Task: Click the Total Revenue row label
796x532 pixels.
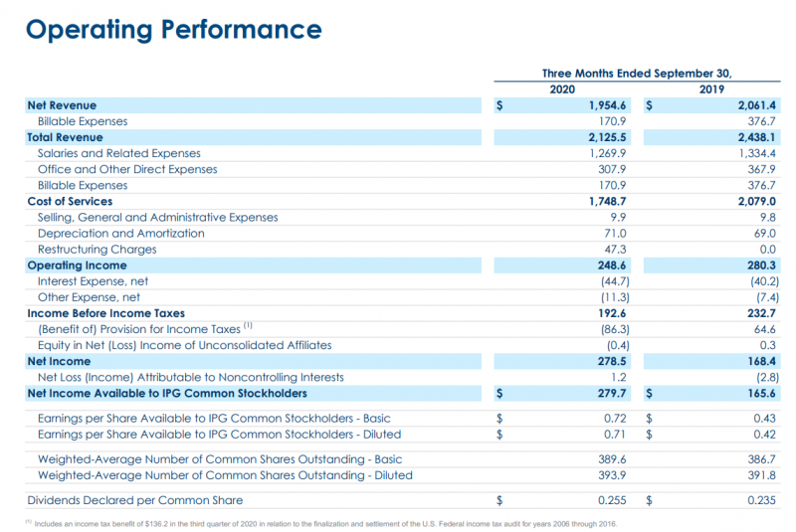Action: point(65,137)
